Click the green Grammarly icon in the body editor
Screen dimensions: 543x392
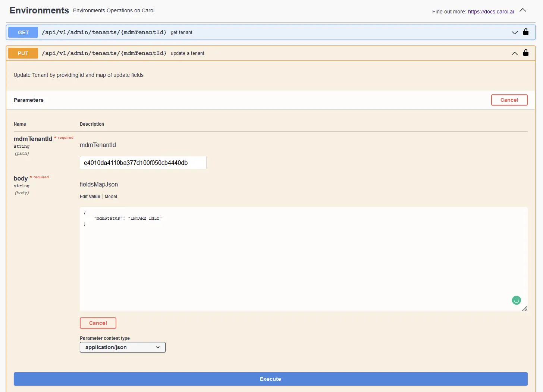pos(517,300)
